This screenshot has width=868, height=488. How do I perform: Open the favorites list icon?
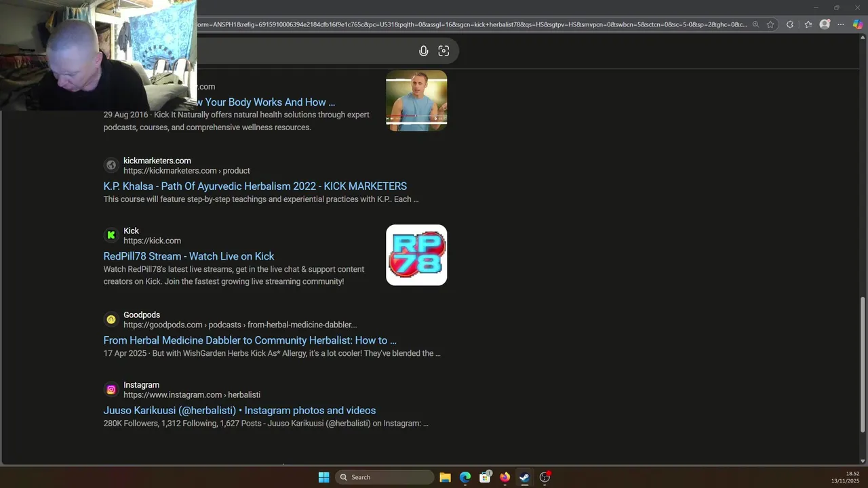pyautogui.click(x=808, y=24)
